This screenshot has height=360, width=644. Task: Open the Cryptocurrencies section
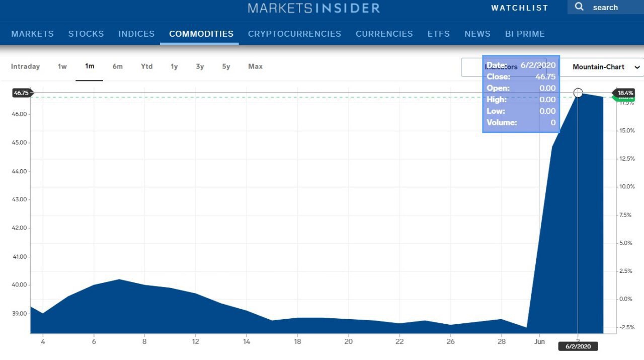tap(294, 34)
